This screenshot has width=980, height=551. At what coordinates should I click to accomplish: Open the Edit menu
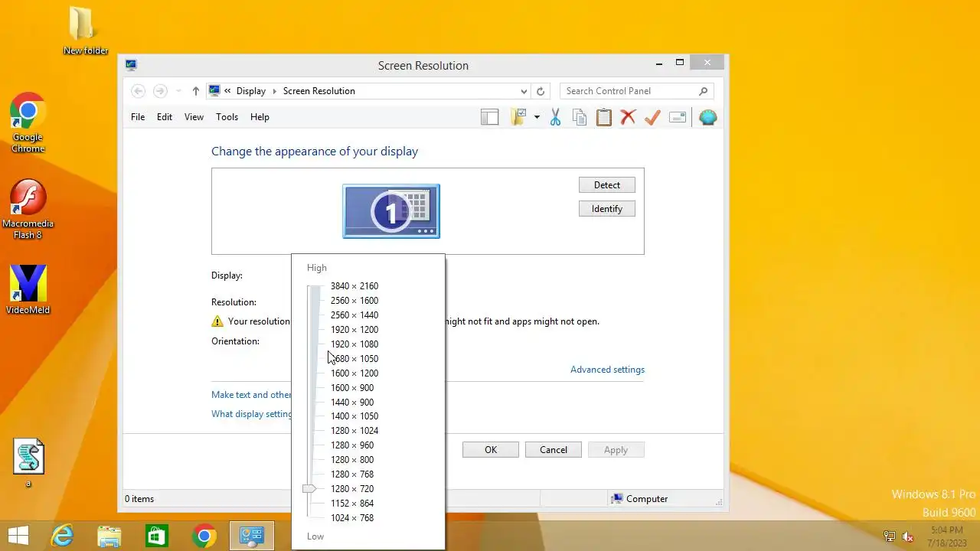165,117
